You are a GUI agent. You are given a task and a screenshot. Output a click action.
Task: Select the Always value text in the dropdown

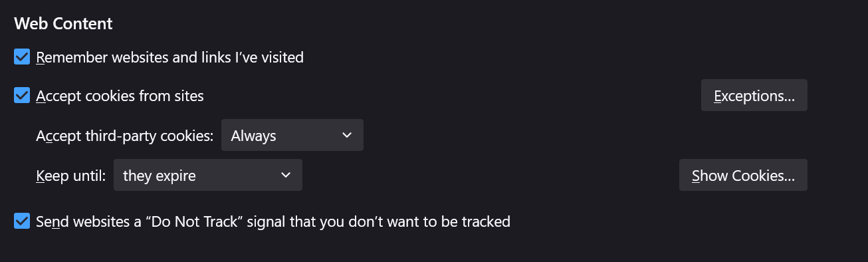point(253,136)
